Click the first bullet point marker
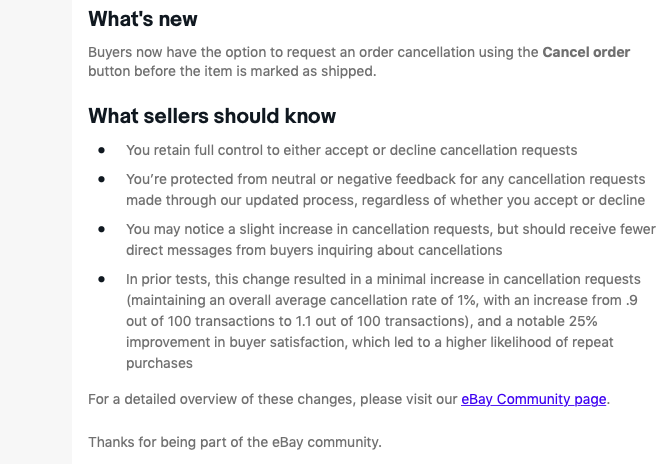Screen dimensions: 666x464 tap(102, 150)
